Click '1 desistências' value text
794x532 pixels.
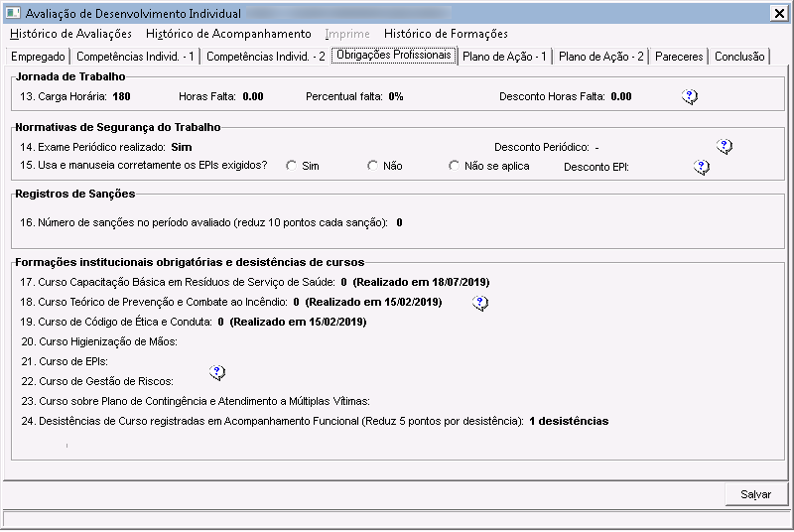pyautogui.click(x=569, y=421)
